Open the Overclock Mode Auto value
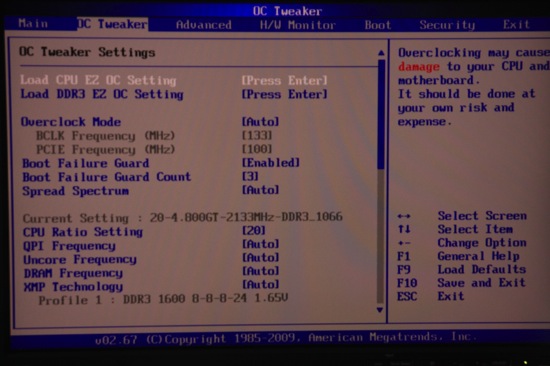This screenshot has width=550, height=366. (261, 122)
